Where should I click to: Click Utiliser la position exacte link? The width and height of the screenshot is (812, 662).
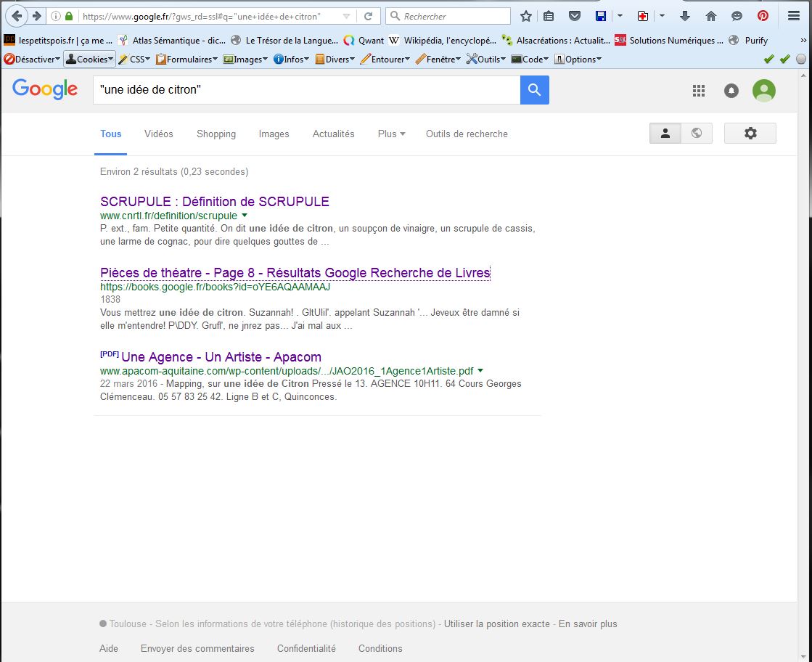tap(496, 624)
